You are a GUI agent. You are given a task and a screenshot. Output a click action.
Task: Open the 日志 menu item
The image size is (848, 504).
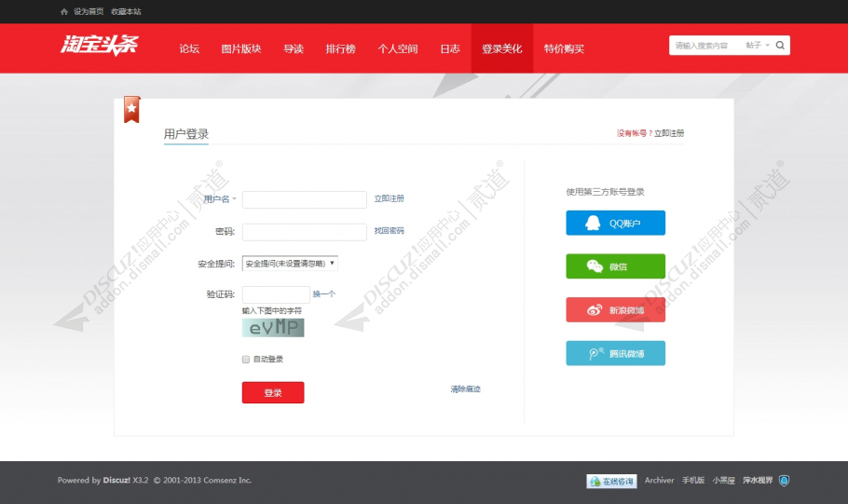pos(450,48)
